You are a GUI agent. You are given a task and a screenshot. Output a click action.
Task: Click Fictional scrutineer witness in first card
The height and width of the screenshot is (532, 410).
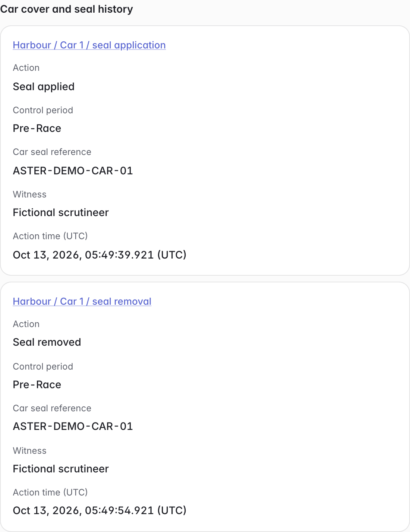pyautogui.click(x=61, y=212)
